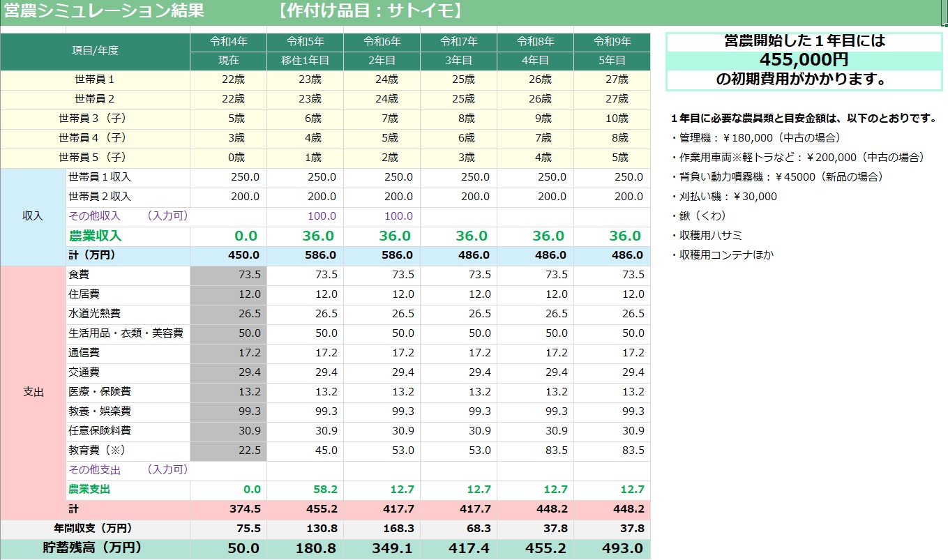The image size is (948, 560).
Task: Click the expense total 455.2 under 令和5年
Action: tap(305, 509)
